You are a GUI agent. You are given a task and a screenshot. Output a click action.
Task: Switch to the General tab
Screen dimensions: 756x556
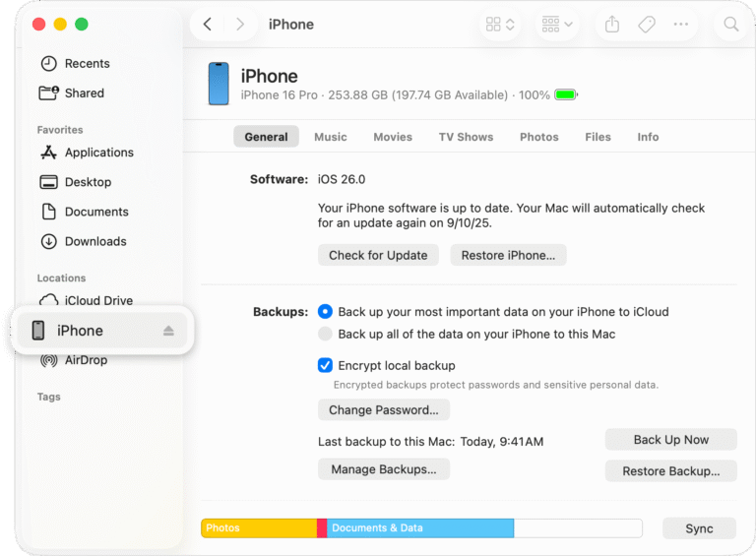(x=266, y=137)
